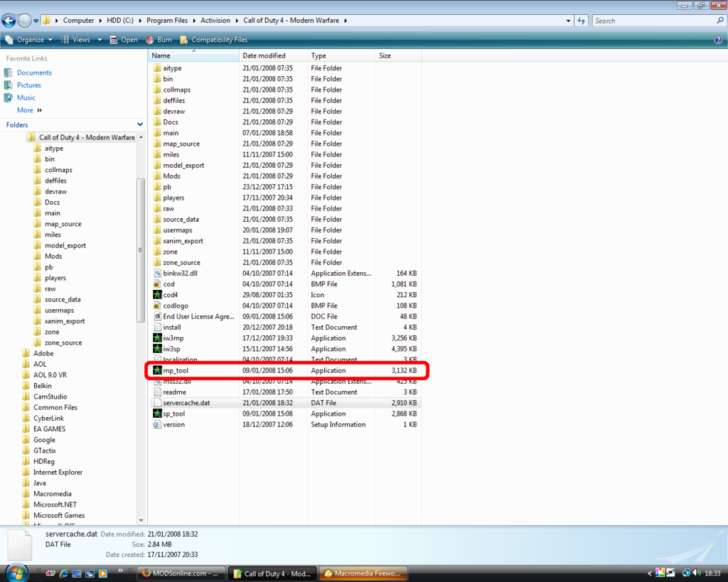The height and width of the screenshot is (582, 728).
Task: Click the Back navigation arrow button
Action: coord(9,21)
